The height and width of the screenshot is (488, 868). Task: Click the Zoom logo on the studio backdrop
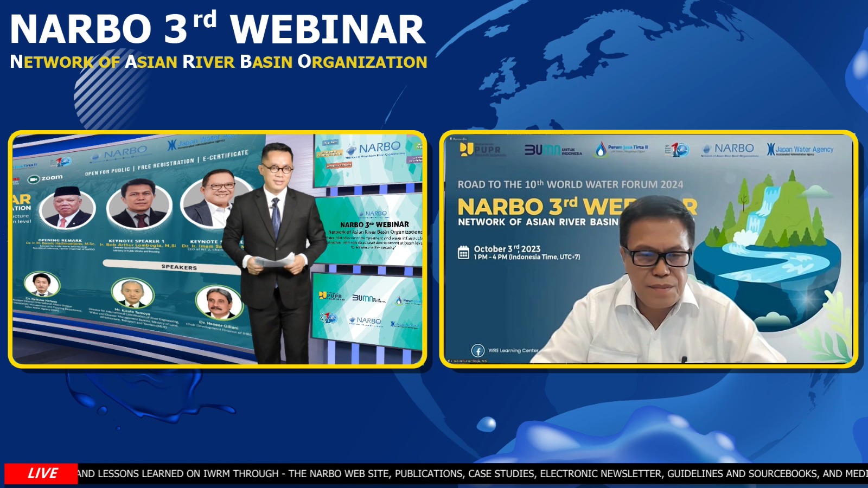pyautogui.click(x=46, y=178)
